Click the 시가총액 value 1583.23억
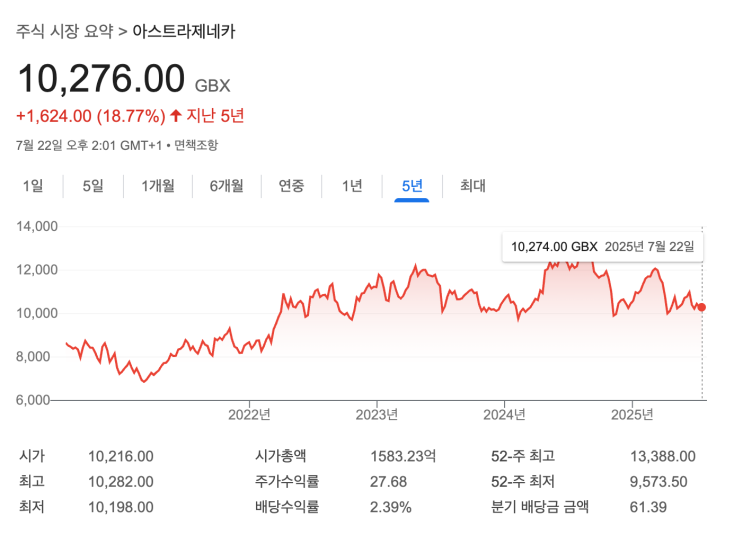 click(403, 456)
